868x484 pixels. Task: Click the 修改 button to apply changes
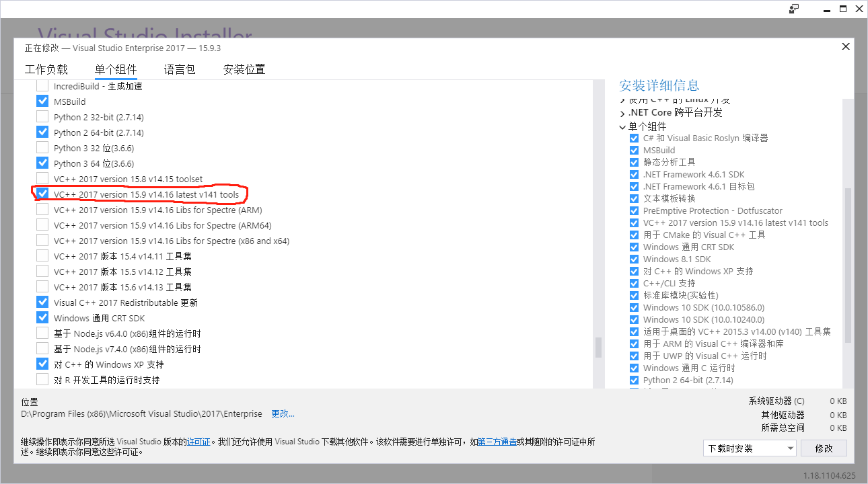coord(824,448)
